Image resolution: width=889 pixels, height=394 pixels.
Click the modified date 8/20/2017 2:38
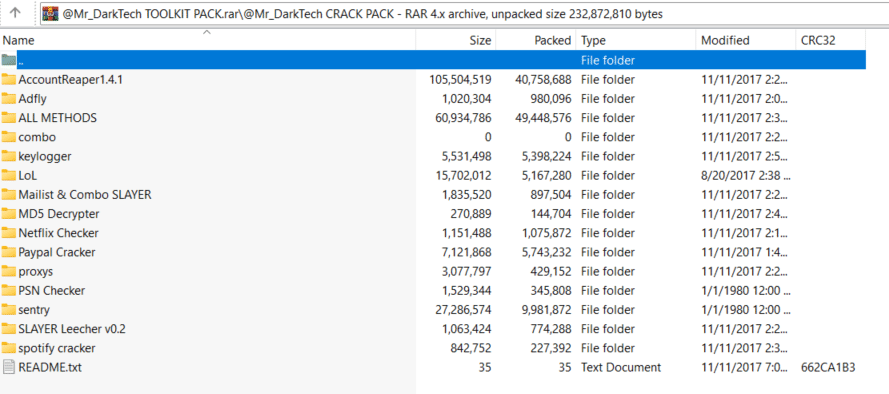tap(746, 176)
